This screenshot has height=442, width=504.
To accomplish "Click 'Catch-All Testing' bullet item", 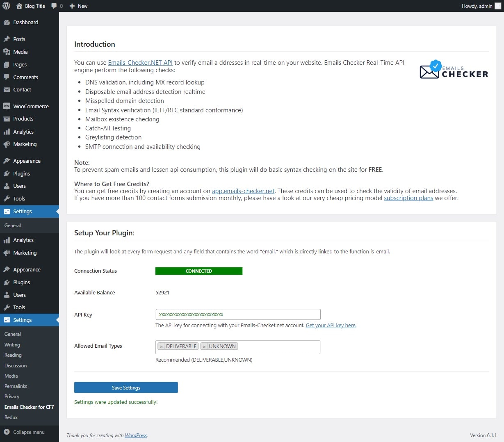I will [x=108, y=128].
